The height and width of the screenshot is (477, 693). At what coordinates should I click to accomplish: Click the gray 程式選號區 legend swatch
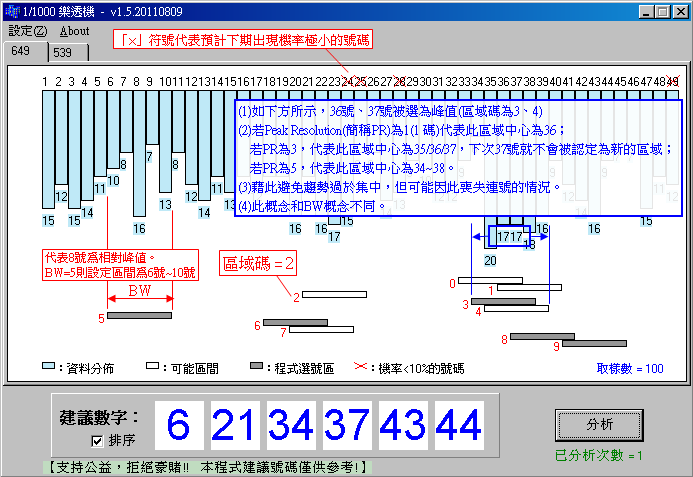(257, 368)
